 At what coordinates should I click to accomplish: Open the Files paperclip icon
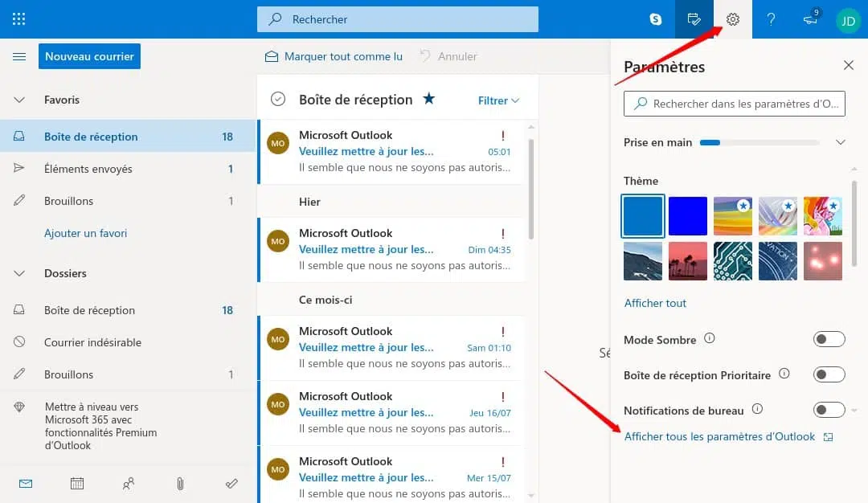coord(180,484)
